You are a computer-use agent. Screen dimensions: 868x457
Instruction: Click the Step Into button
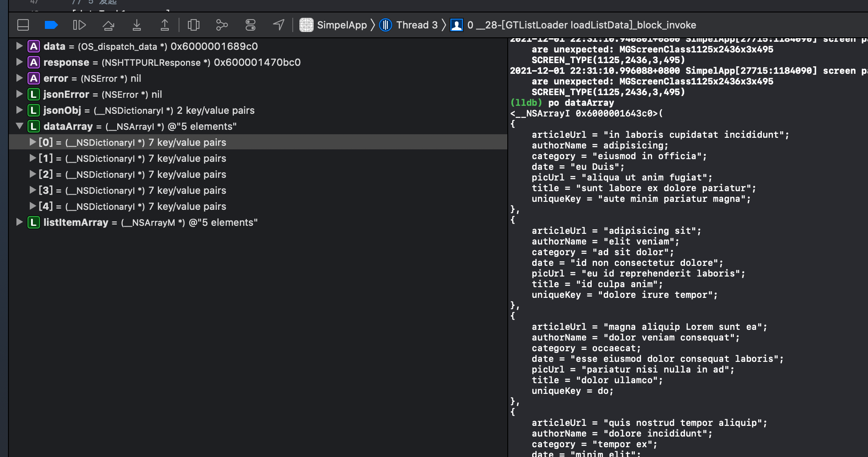click(x=137, y=25)
